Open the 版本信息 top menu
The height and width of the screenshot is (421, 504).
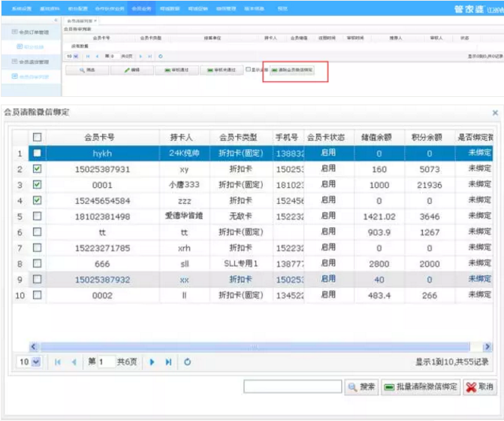click(x=254, y=9)
